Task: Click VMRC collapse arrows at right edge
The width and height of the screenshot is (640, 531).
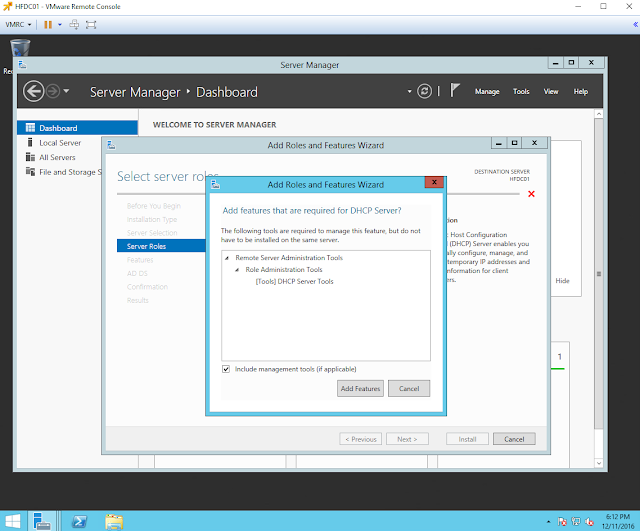Action: click(636, 24)
